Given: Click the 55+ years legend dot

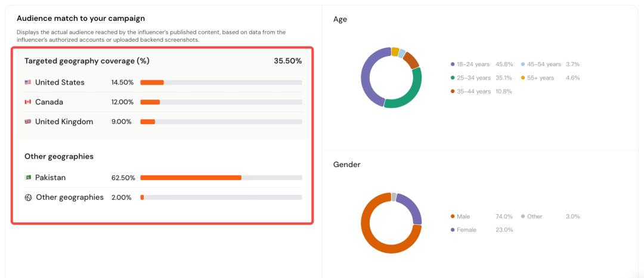Looking at the screenshot, I should tap(524, 78).
